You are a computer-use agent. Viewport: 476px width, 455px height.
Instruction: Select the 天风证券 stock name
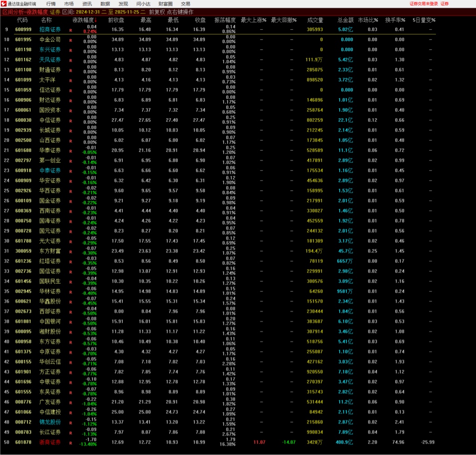(x=50, y=60)
